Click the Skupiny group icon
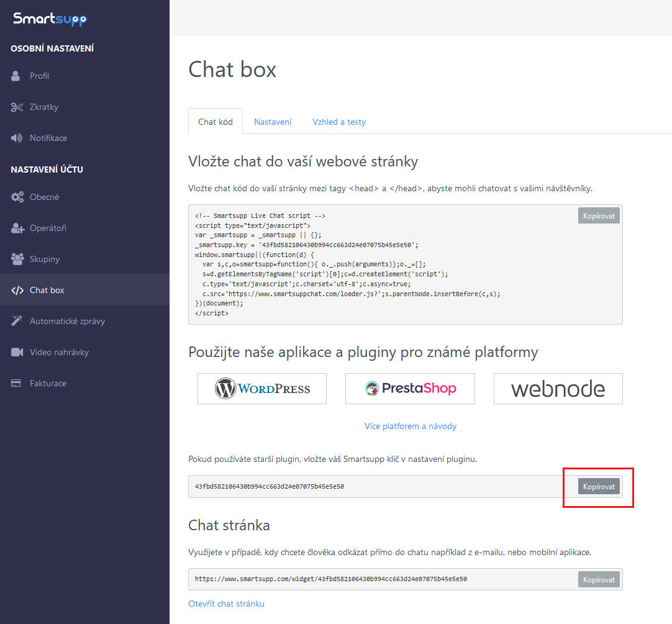Image resolution: width=672 pixels, height=624 pixels. pos(17,259)
